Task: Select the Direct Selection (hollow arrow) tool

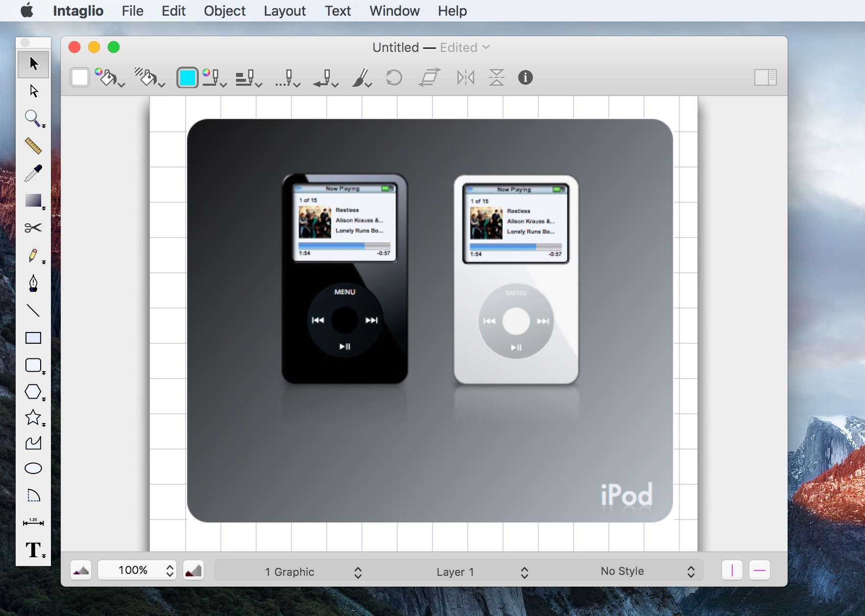Action: click(x=33, y=91)
